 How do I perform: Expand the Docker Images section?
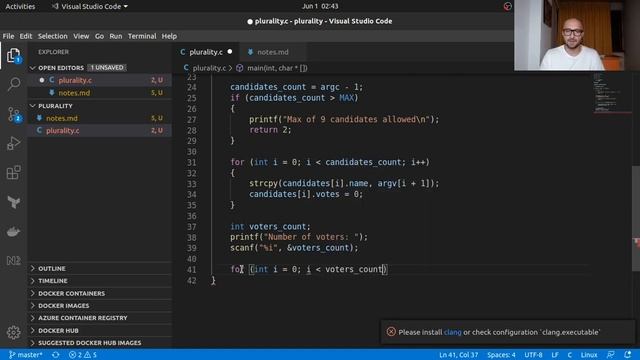(x=64, y=306)
